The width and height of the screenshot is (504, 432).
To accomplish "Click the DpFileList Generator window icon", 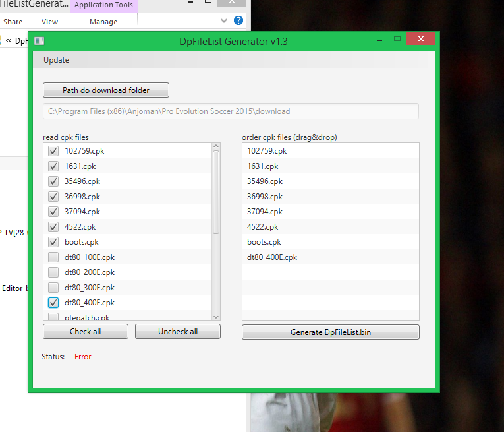I will click(40, 41).
